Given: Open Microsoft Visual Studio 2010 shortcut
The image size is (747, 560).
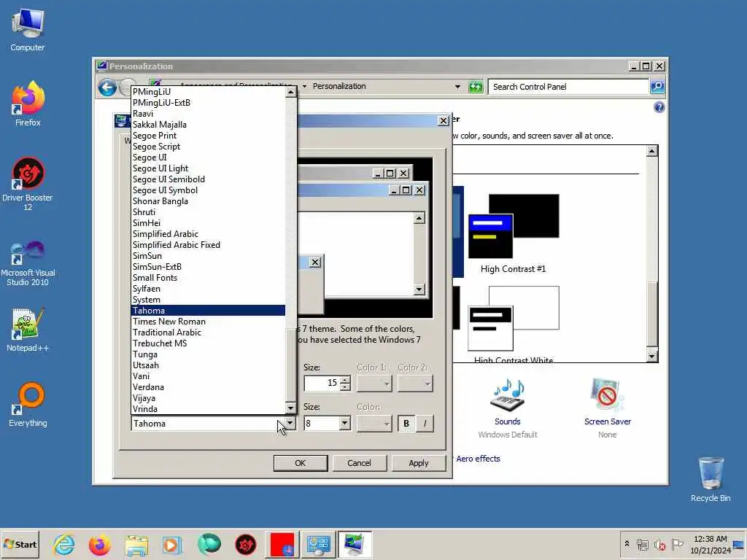Looking at the screenshot, I should coord(28,262).
